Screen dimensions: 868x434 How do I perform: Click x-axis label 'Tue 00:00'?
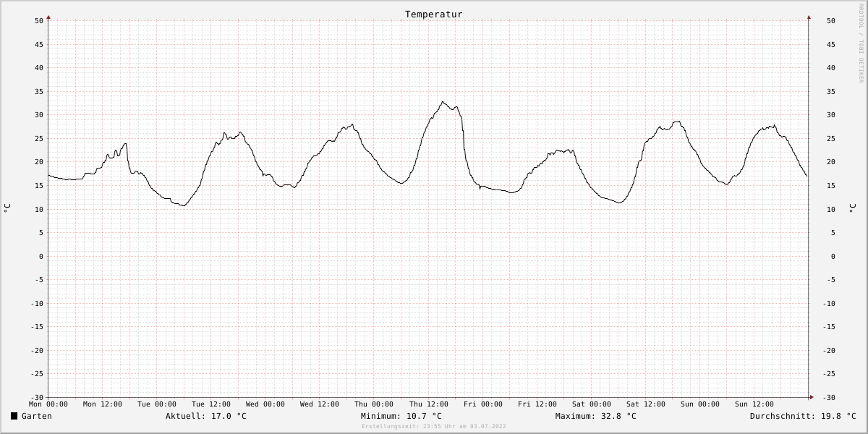(x=157, y=404)
